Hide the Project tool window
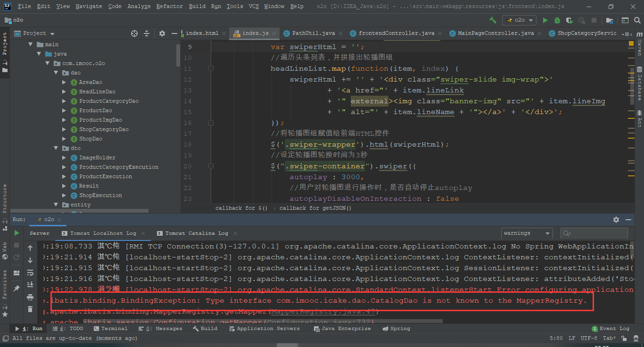 [x=174, y=33]
